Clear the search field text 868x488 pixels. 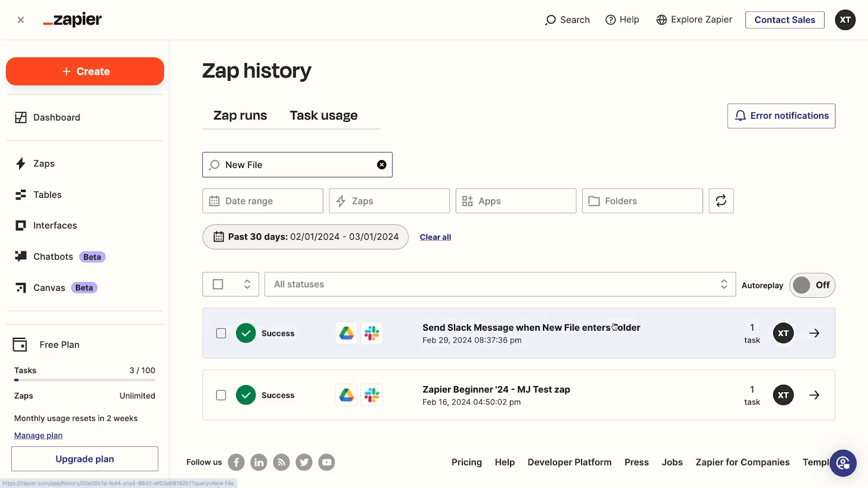tap(382, 165)
